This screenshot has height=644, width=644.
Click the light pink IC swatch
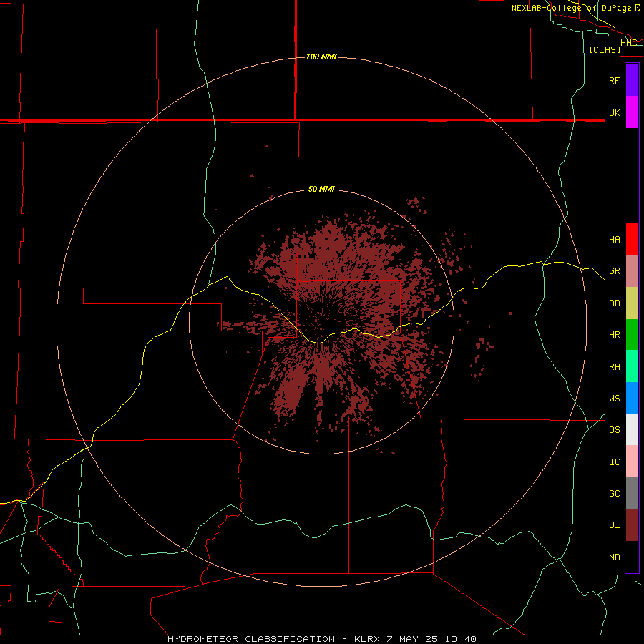tap(632, 462)
